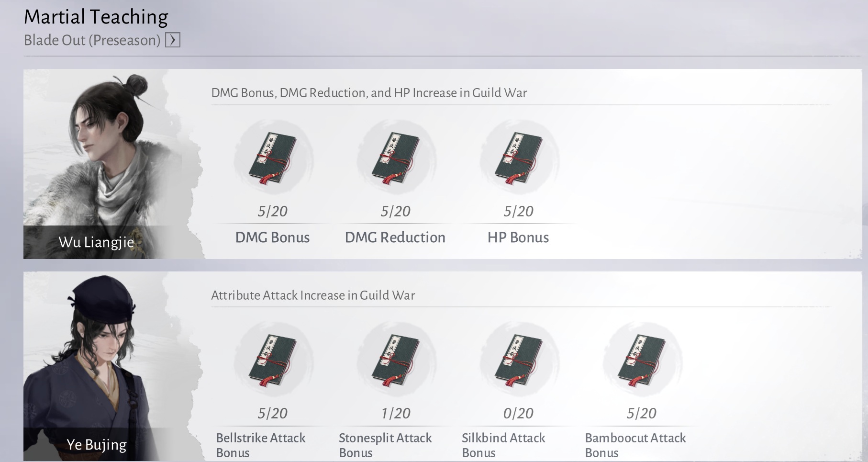This screenshot has height=462, width=868.
Task: Select the Bamboocut Attack Bonus label
Action: click(635, 445)
